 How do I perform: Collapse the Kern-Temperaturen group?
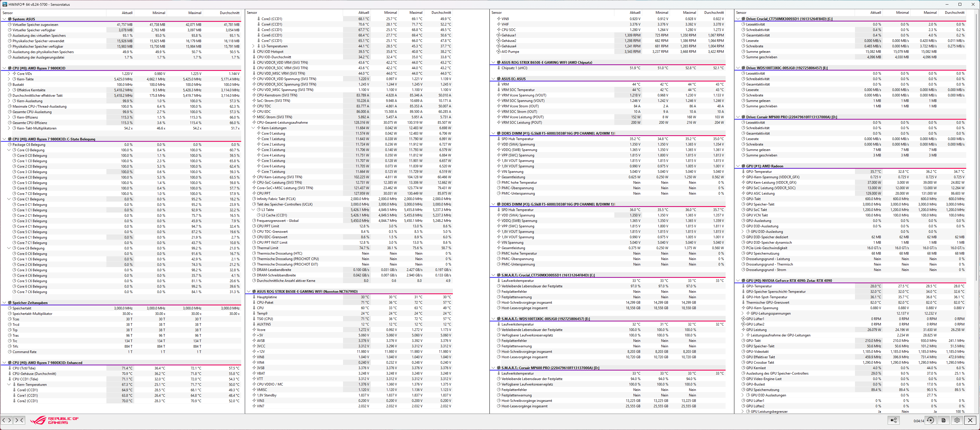[9, 385]
